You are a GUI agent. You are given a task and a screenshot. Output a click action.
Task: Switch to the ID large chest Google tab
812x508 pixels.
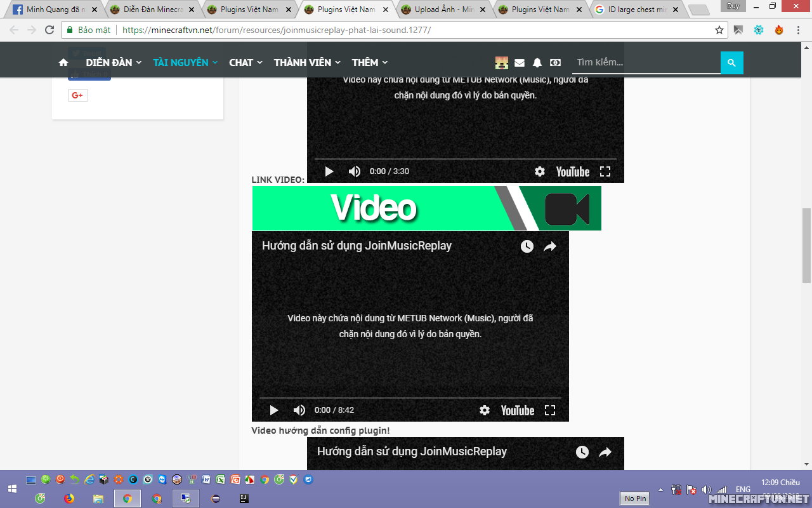point(638,10)
